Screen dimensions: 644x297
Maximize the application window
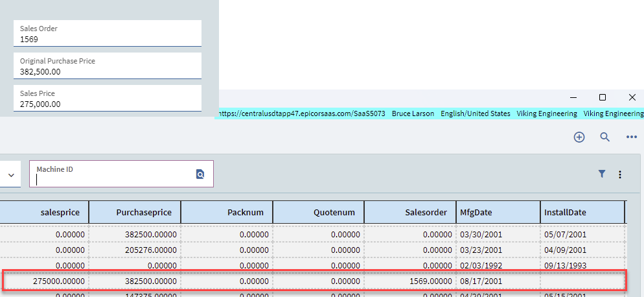point(603,97)
